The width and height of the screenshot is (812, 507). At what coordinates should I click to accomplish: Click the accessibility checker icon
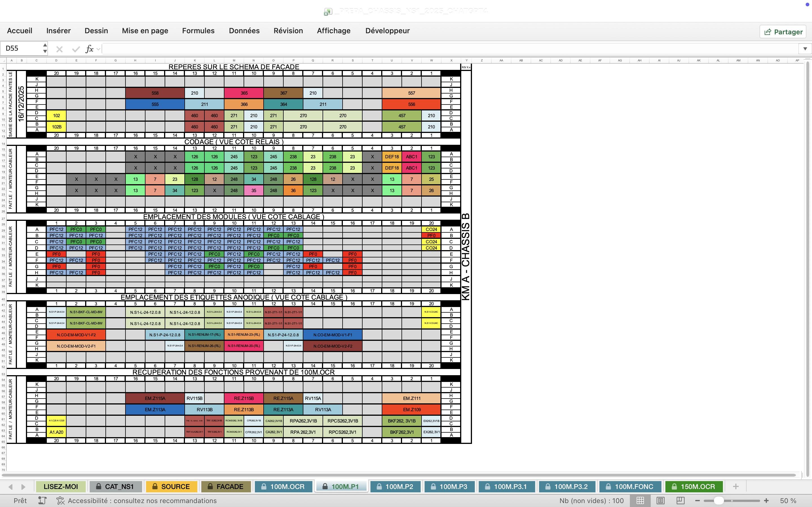click(60, 501)
